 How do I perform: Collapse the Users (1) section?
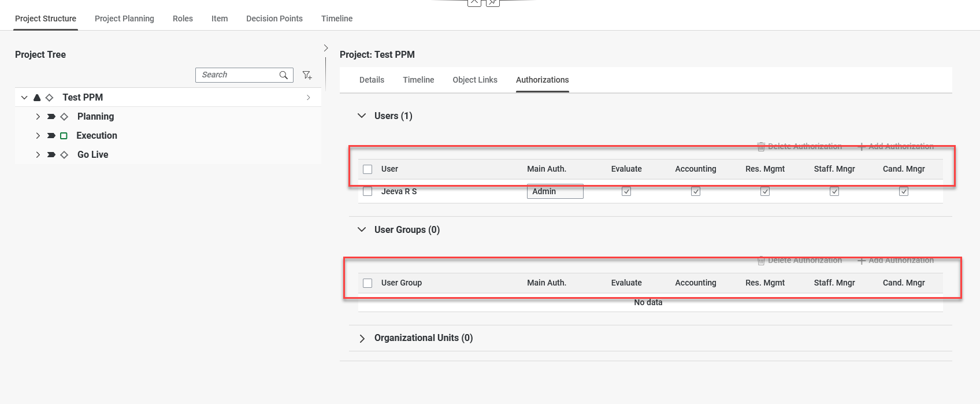(x=362, y=116)
